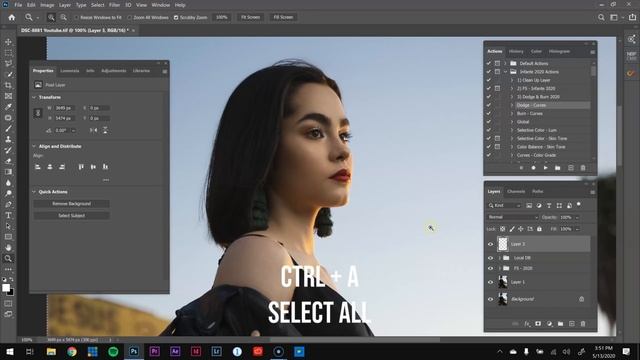640x360 pixels.
Task: Click Fill Screen button
Action: coord(283,18)
